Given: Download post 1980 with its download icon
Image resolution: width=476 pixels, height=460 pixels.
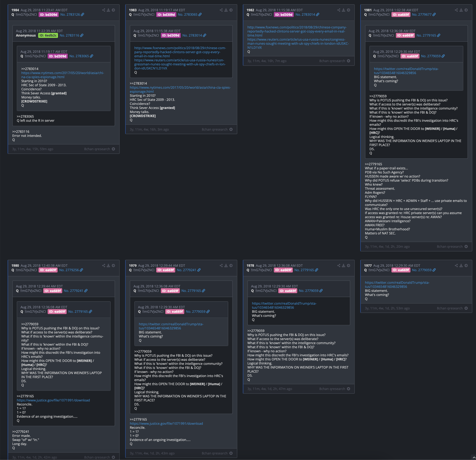Looking at the screenshot, I should 109,266.
